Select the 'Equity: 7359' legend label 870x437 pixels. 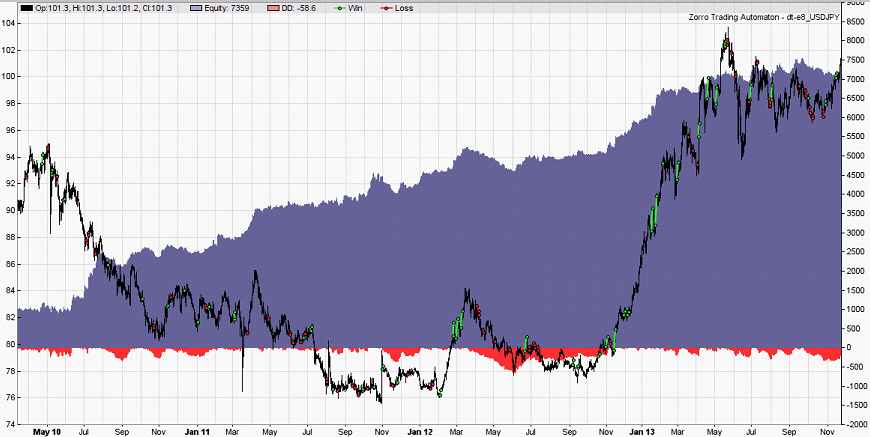click(x=229, y=8)
